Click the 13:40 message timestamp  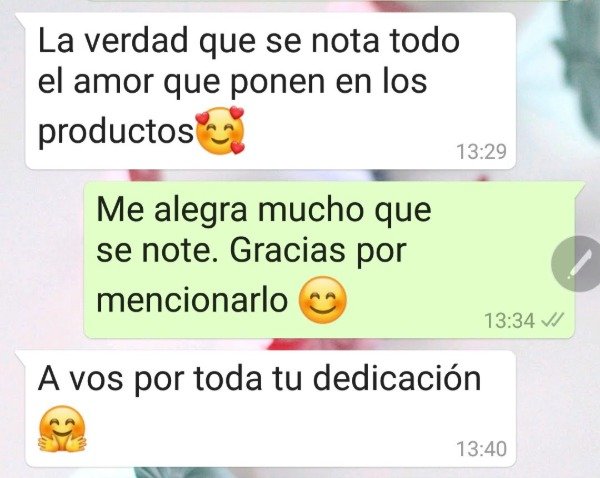pos(481,449)
